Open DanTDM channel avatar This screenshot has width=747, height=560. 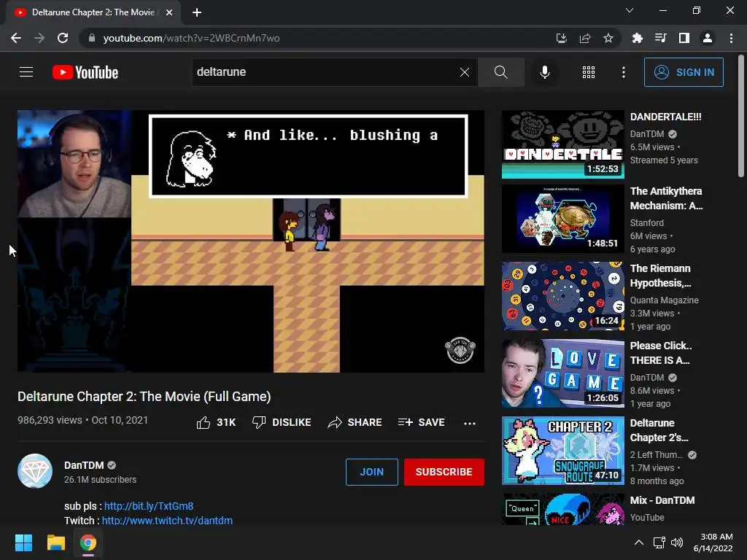tap(35, 471)
